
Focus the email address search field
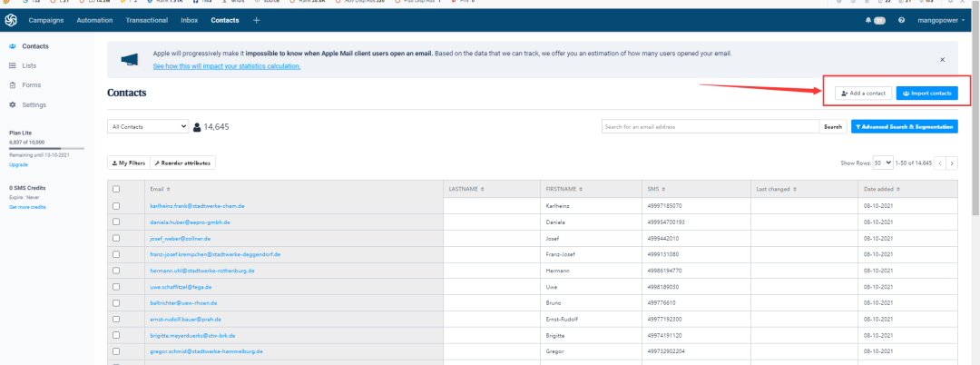pos(710,127)
